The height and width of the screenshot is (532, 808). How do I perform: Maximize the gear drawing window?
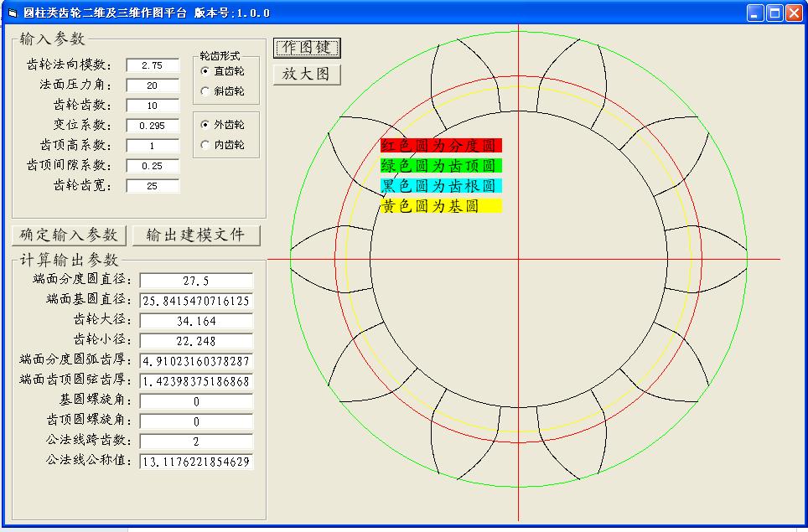[774, 13]
